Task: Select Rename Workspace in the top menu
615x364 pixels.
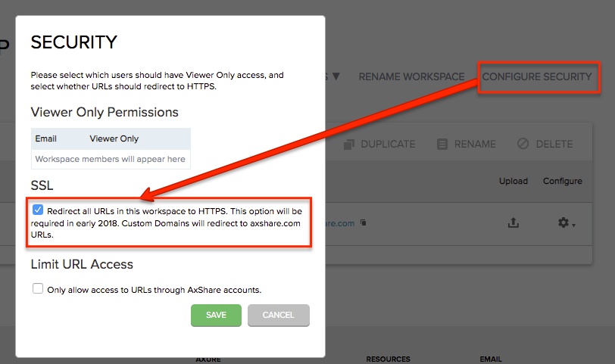Action: (x=411, y=76)
